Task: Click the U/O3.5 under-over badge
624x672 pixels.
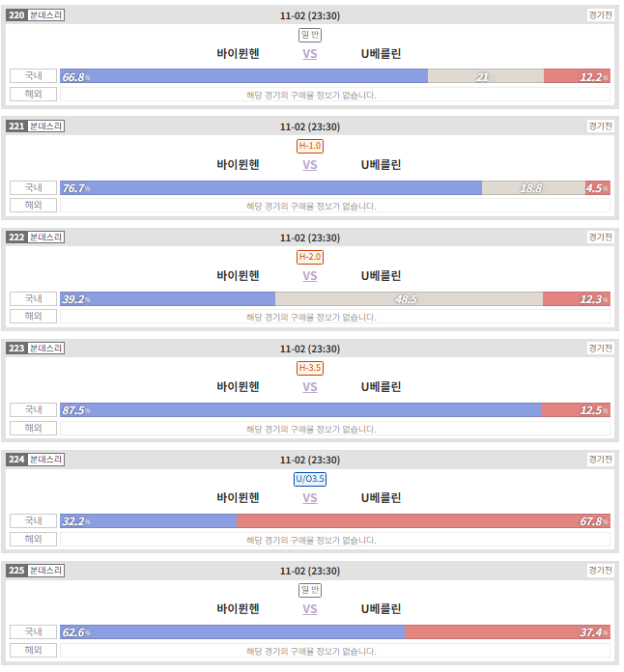Action: coord(310,479)
